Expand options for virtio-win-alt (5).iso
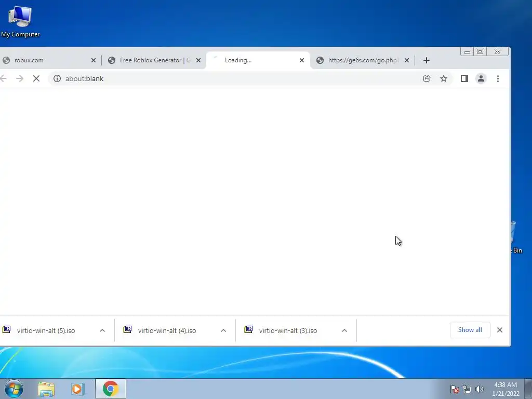This screenshot has width=532, height=399. [x=102, y=330]
